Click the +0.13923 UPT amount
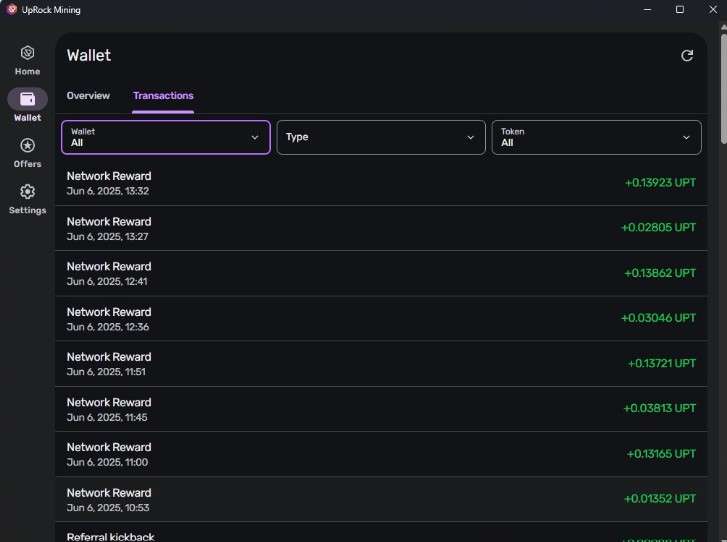Image resolution: width=727 pixels, height=542 pixels. 660,183
